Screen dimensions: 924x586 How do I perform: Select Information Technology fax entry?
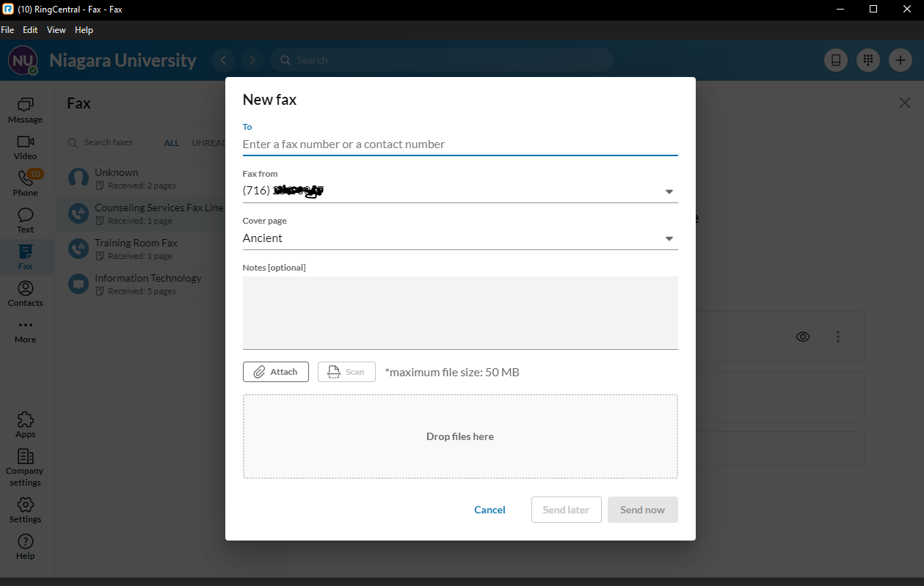(140, 283)
